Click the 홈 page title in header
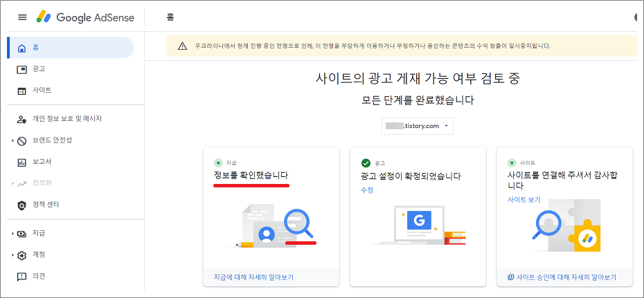The width and height of the screenshot is (644, 298). point(170,17)
